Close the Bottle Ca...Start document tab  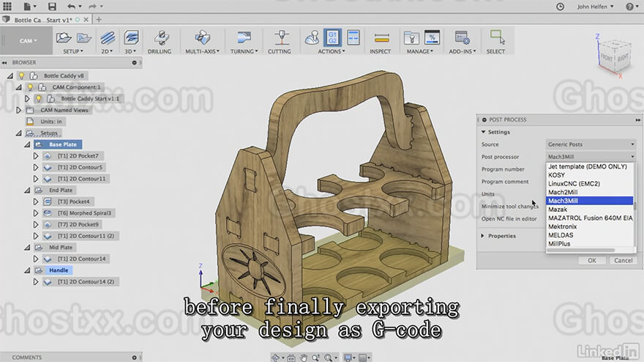[x=86, y=19]
